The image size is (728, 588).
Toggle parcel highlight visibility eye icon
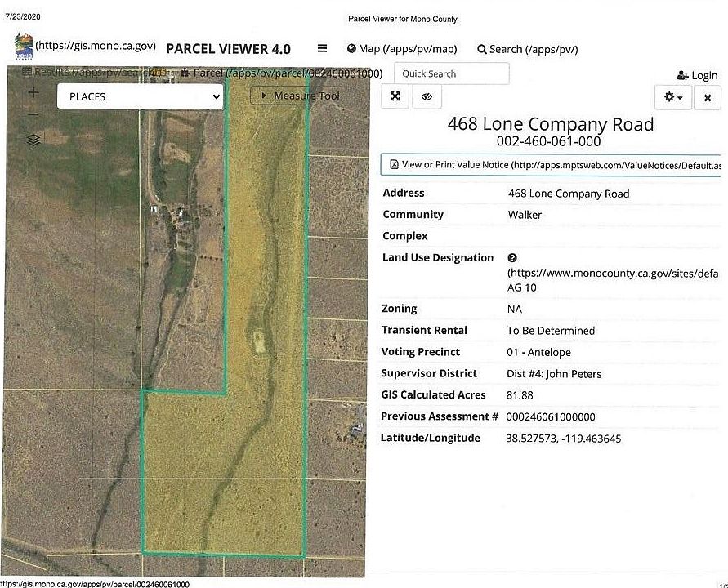pyautogui.click(x=427, y=97)
